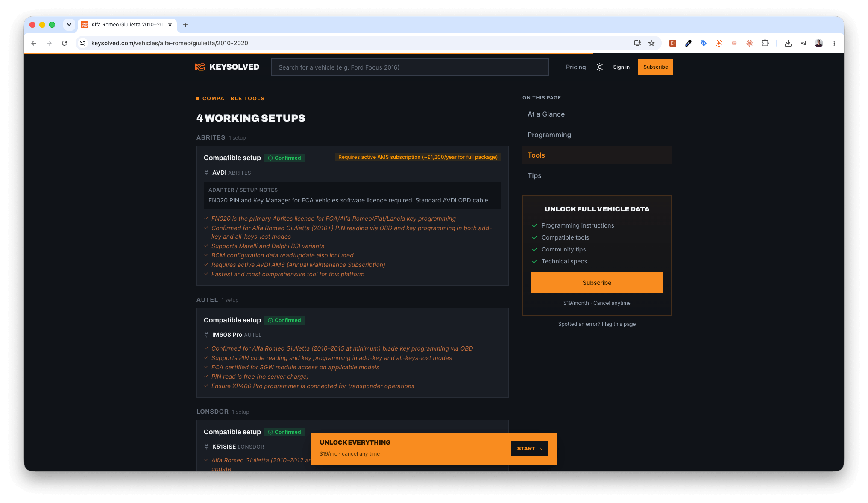
Task: Click Confirmed badge on the IM608 Pro setup
Action: point(284,320)
